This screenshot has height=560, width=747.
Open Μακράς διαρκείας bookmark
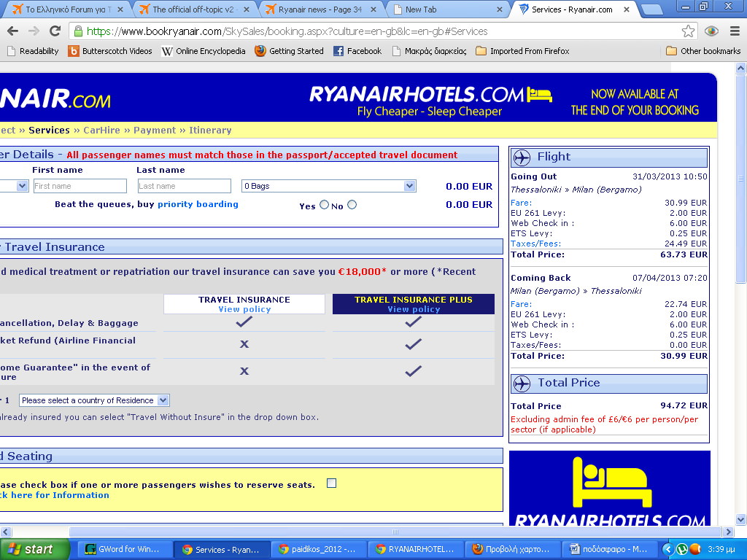tap(429, 51)
